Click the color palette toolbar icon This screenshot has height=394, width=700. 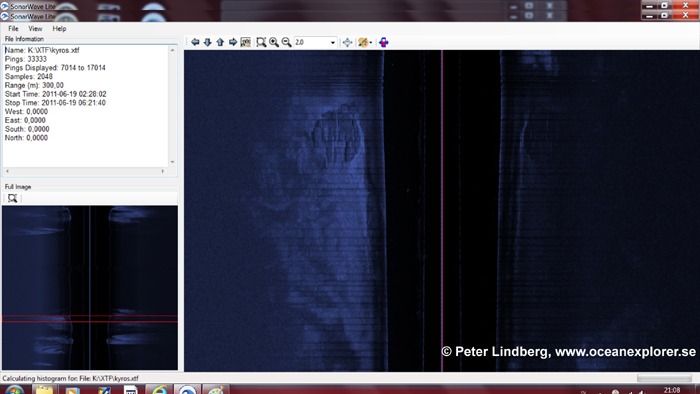(x=363, y=42)
